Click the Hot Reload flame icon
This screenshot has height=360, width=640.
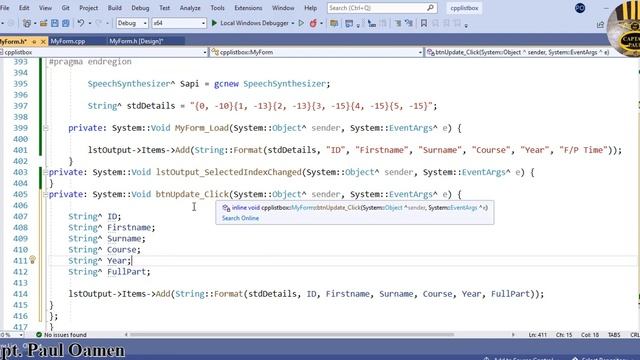[x=313, y=23]
